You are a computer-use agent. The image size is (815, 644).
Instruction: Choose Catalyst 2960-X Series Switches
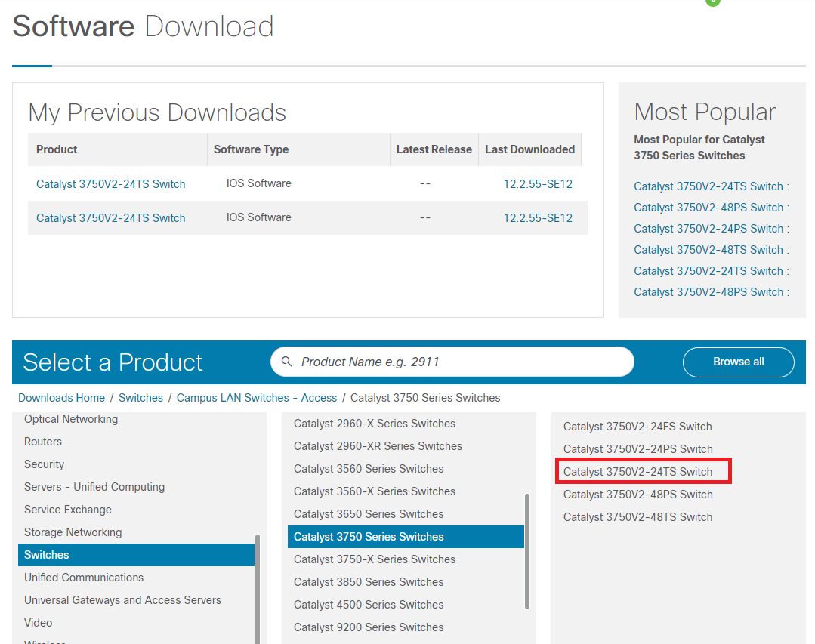[x=374, y=424]
